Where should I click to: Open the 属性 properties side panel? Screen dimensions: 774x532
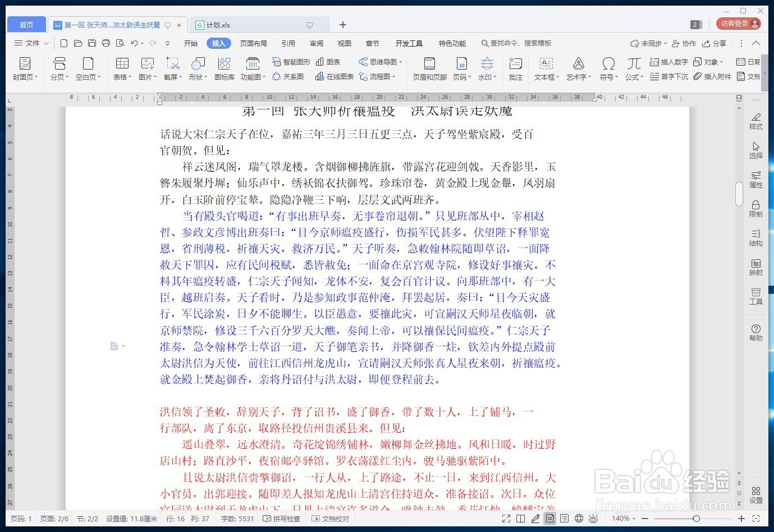756,180
